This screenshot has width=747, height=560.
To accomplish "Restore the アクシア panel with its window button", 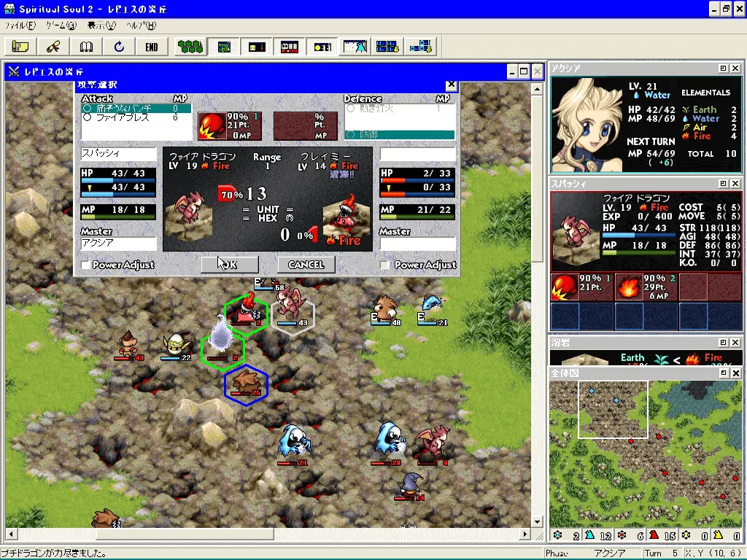I will pos(722,68).
